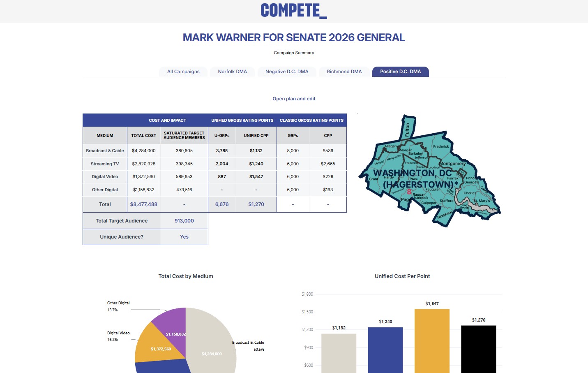Click the Mark Warner for Senate heading
The height and width of the screenshot is (373, 588).
(x=294, y=37)
